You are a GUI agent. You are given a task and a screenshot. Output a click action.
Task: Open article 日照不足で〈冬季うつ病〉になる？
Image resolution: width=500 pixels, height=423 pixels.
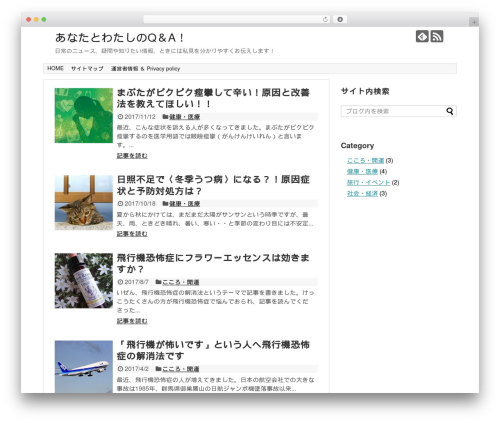213,185
